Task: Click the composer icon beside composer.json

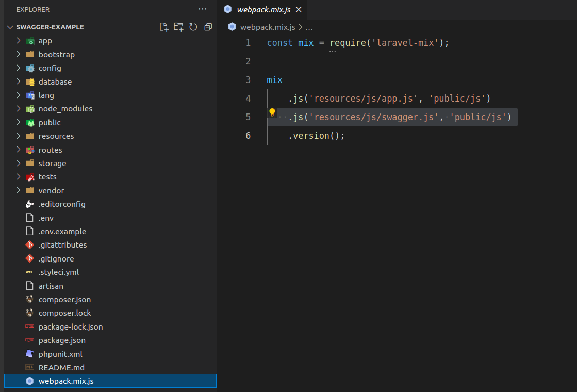Action: coord(30,299)
